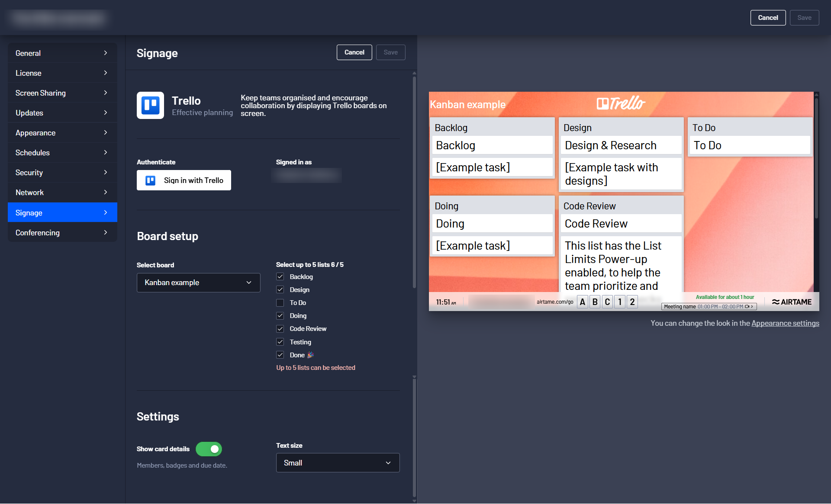Click the Trello logo in preview header
The width and height of the screenshot is (831, 504).
point(621,103)
